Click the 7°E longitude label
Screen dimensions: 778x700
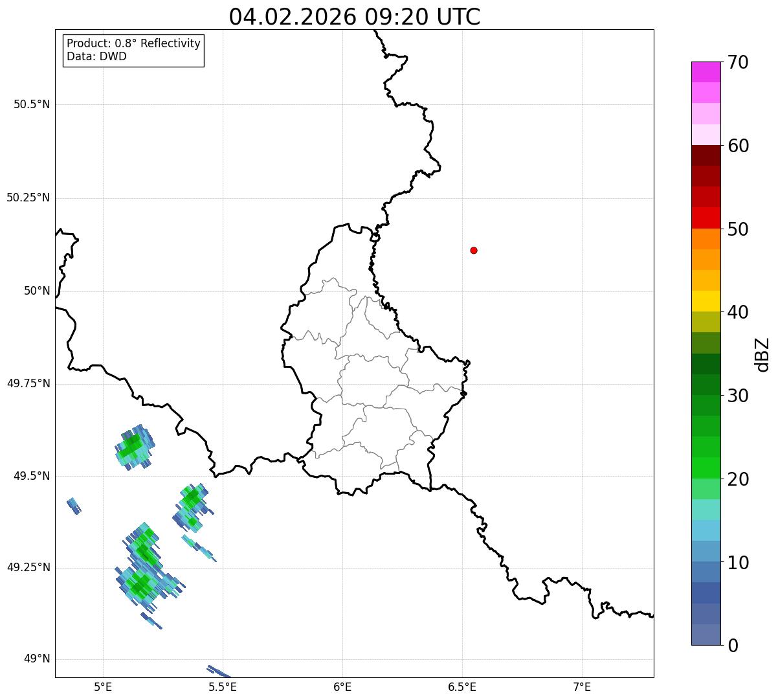point(582,686)
